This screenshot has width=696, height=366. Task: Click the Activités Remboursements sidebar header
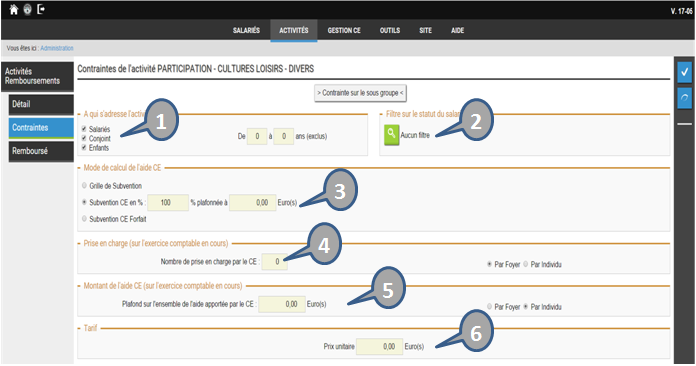[x=37, y=76]
